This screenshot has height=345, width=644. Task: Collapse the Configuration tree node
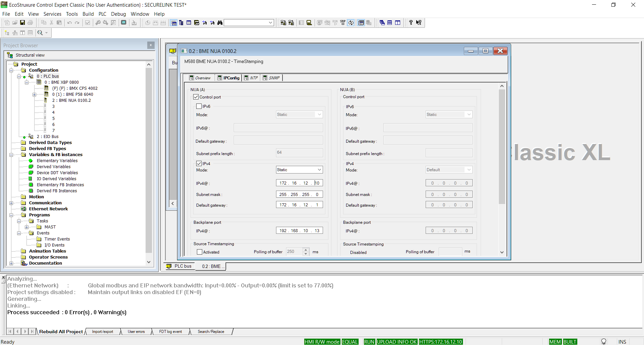11,70
